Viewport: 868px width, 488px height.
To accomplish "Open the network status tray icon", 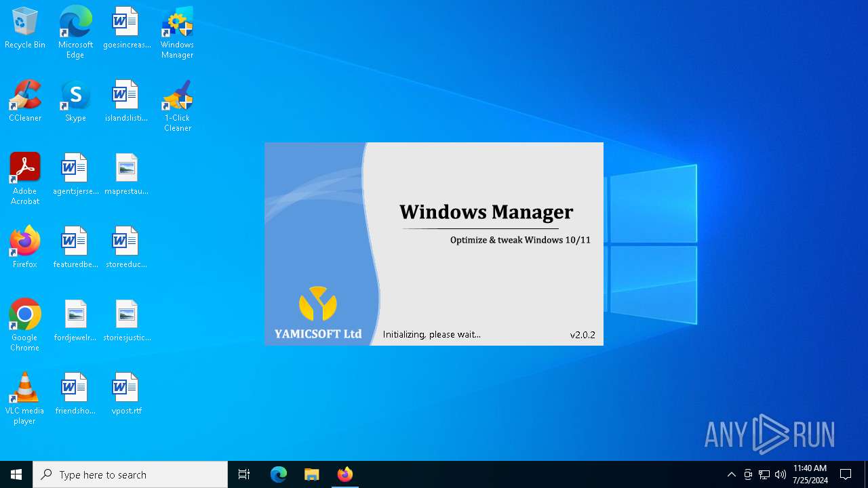I will pyautogui.click(x=764, y=474).
